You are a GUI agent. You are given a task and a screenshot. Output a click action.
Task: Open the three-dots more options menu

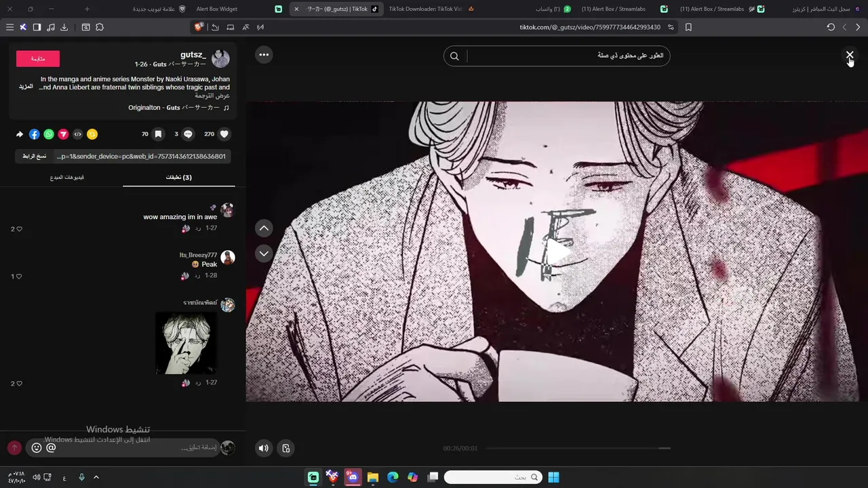[x=264, y=55]
